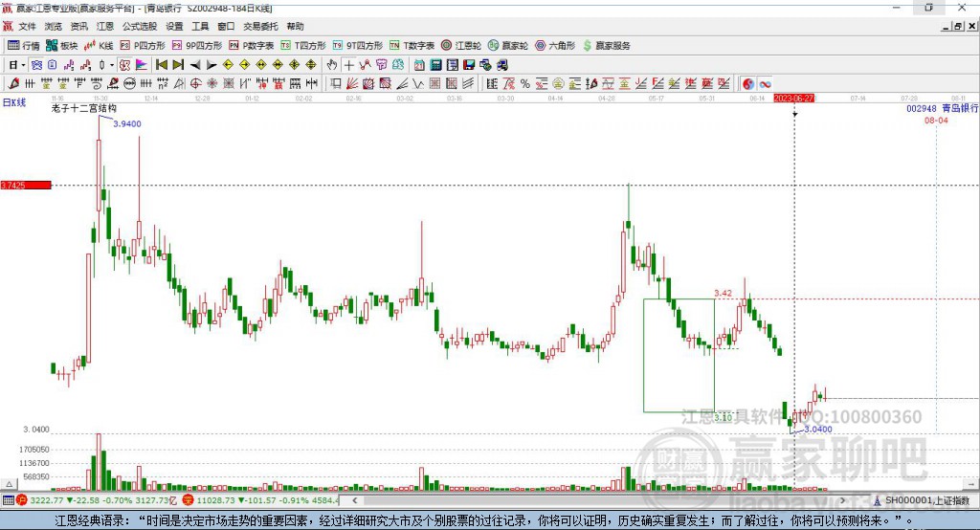Open the calendar icon
The image size is (980, 530).
point(419,65)
